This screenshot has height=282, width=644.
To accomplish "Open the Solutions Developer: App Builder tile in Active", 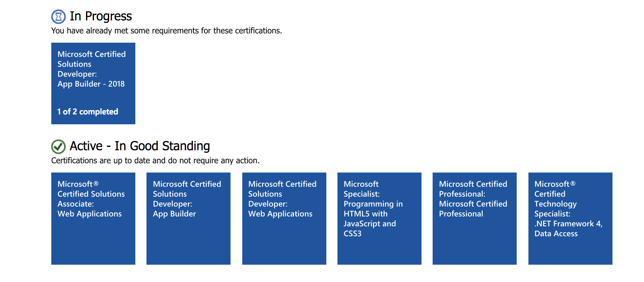I will tap(189, 219).
